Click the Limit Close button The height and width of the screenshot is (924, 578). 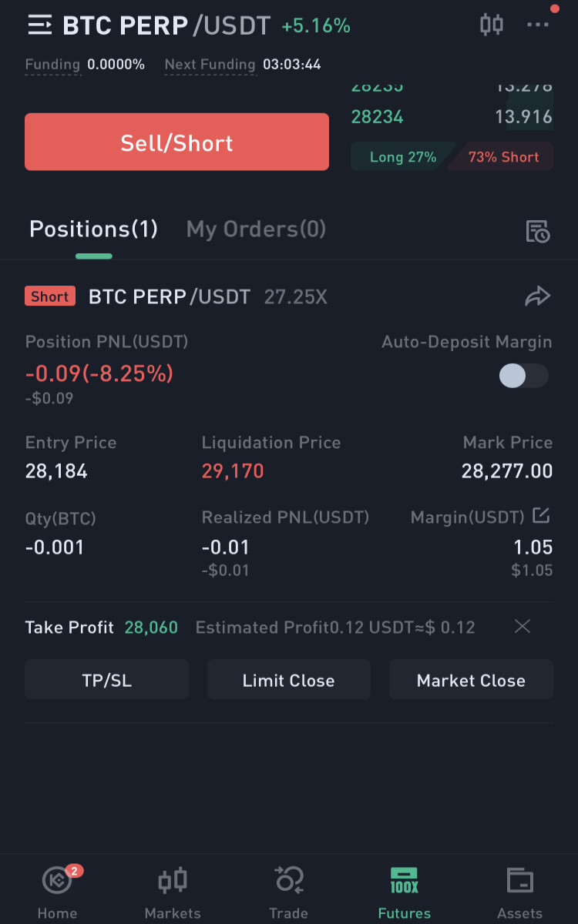289,679
